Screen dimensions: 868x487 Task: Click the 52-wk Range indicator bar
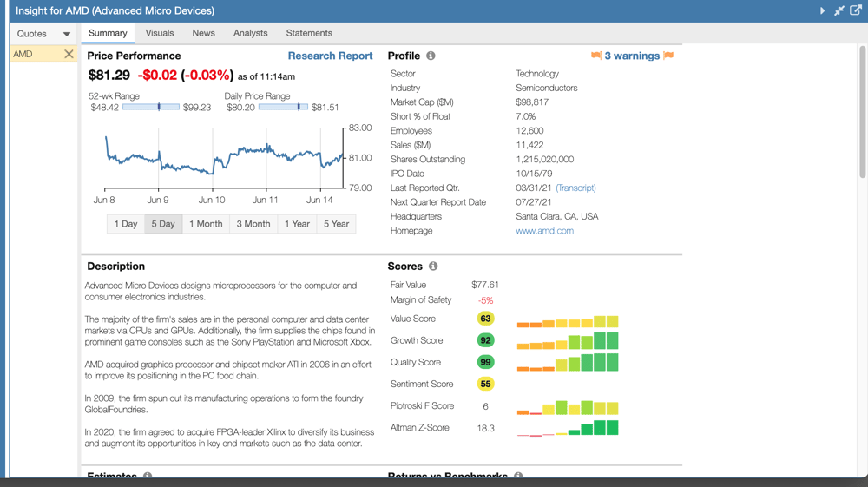click(150, 107)
